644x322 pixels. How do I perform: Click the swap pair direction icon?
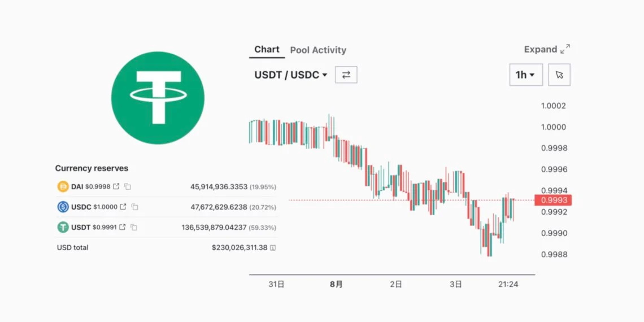[346, 75]
